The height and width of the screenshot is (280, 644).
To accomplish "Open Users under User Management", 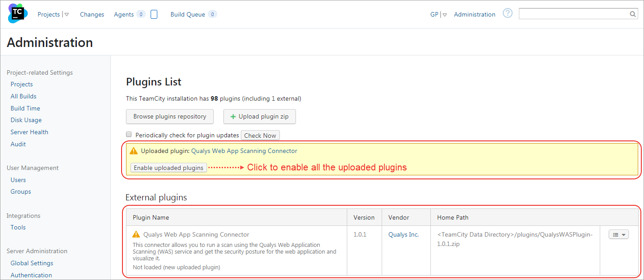I will (18, 180).
